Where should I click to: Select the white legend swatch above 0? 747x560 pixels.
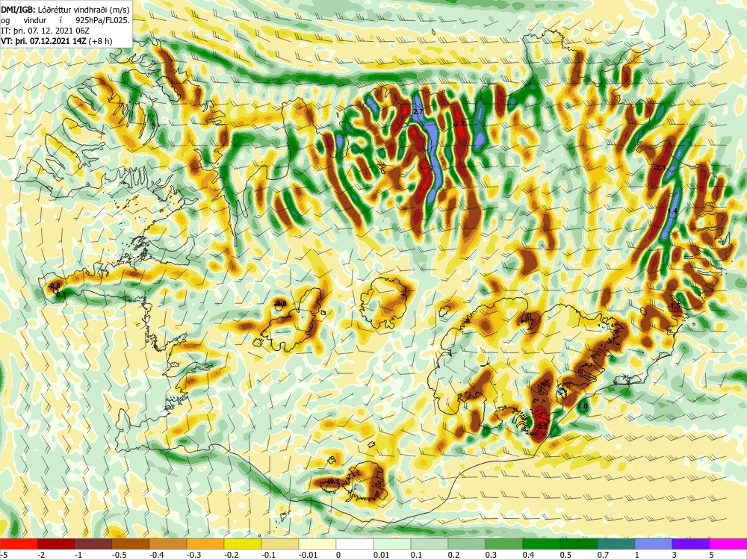click(355, 544)
